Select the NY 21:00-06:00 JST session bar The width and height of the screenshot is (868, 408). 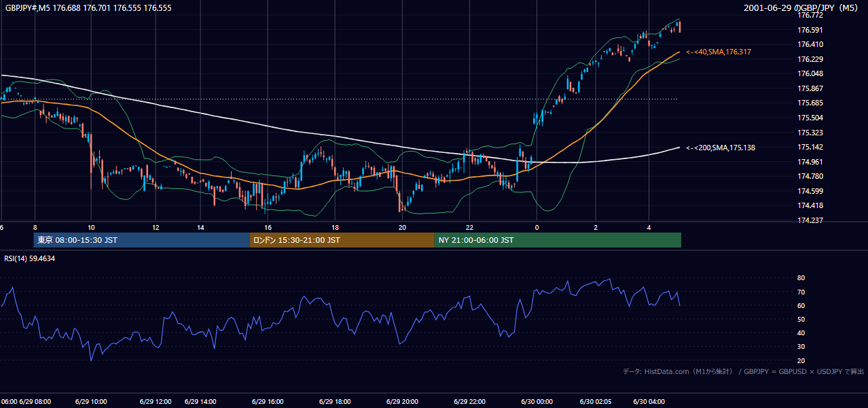(x=558, y=240)
